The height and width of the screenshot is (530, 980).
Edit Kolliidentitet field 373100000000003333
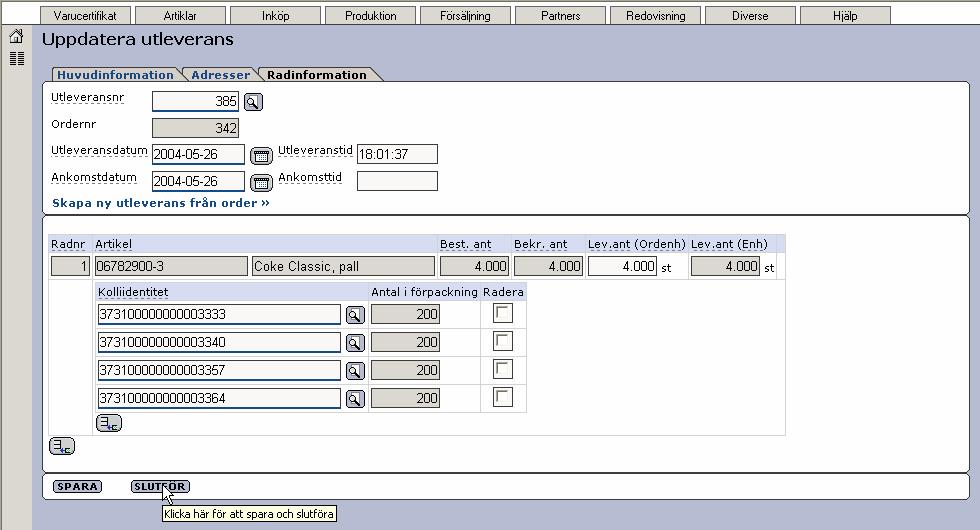tap(219, 314)
